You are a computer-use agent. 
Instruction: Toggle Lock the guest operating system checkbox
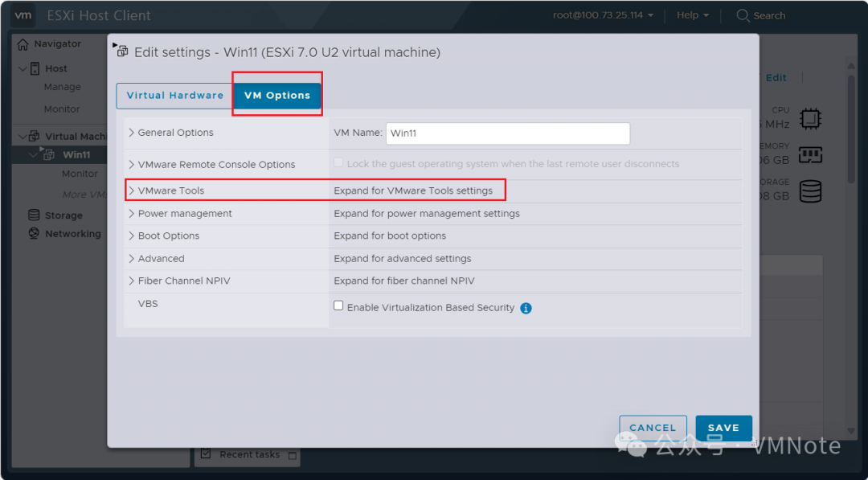(x=338, y=162)
